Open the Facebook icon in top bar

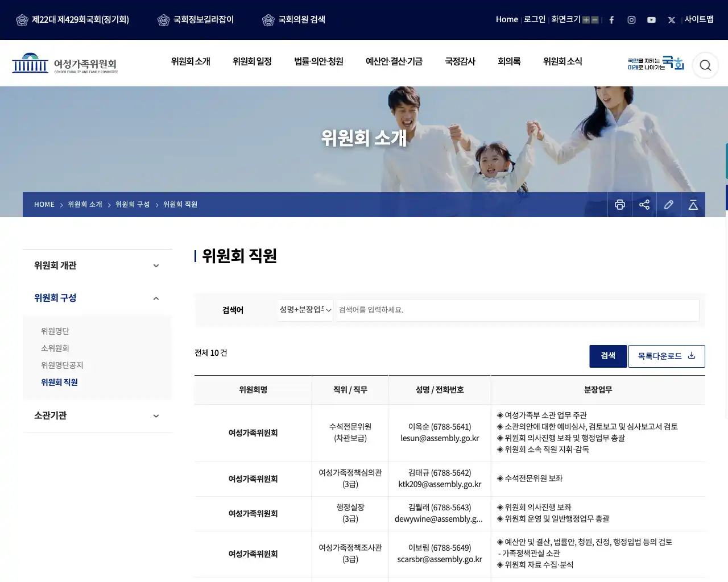pyautogui.click(x=611, y=20)
